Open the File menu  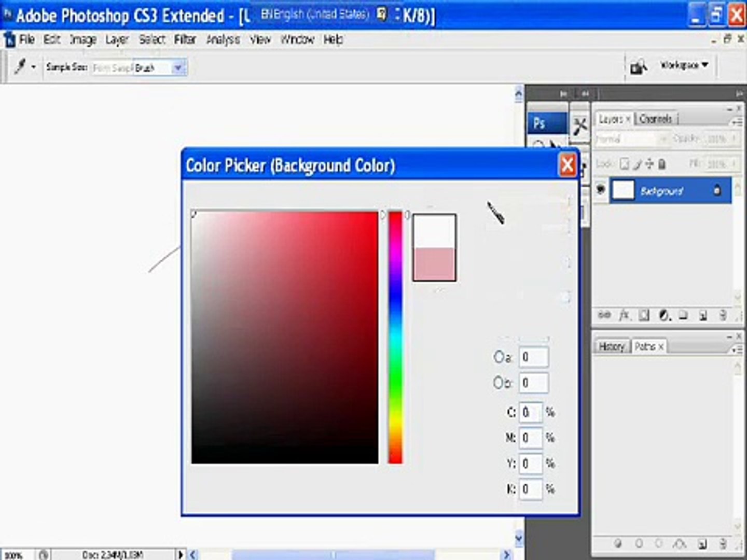tap(26, 39)
